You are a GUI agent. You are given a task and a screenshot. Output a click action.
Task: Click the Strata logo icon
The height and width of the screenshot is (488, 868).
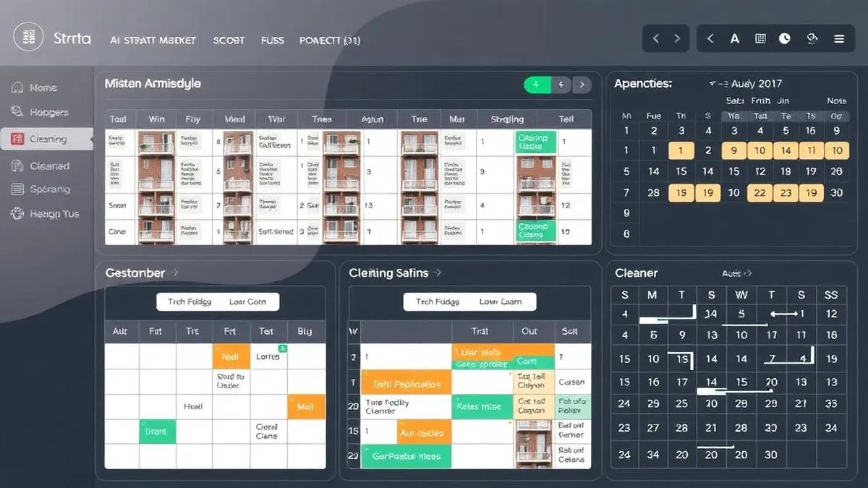(29, 37)
